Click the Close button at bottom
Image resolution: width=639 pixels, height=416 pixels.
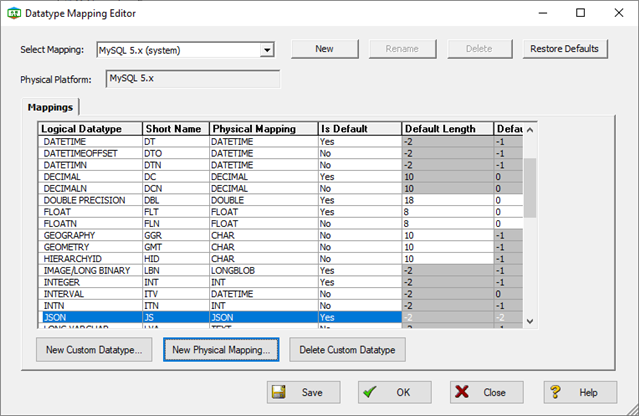pyautogui.click(x=487, y=392)
